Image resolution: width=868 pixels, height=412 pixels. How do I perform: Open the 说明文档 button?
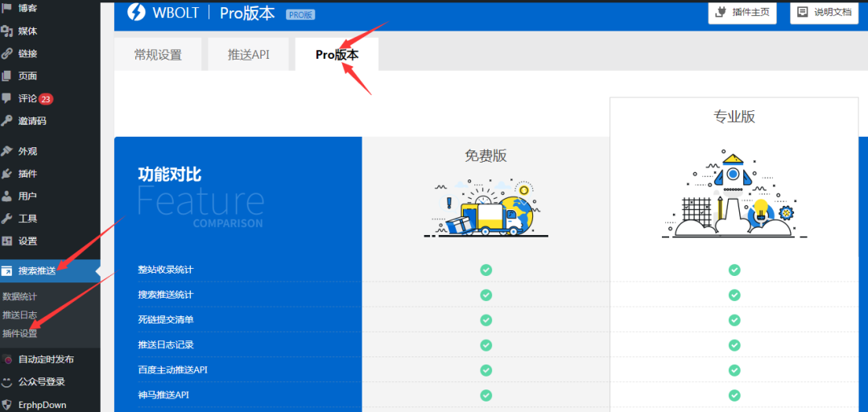pos(825,12)
